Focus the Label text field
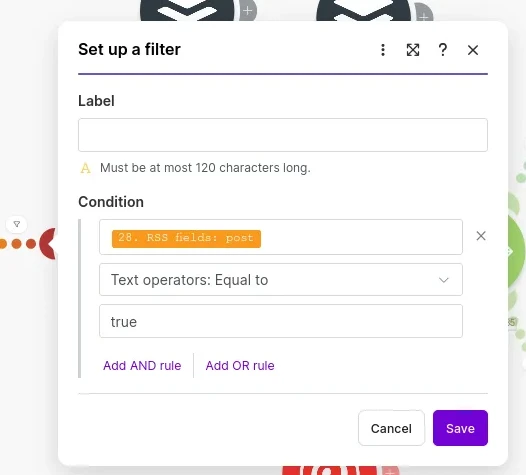 [283, 135]
